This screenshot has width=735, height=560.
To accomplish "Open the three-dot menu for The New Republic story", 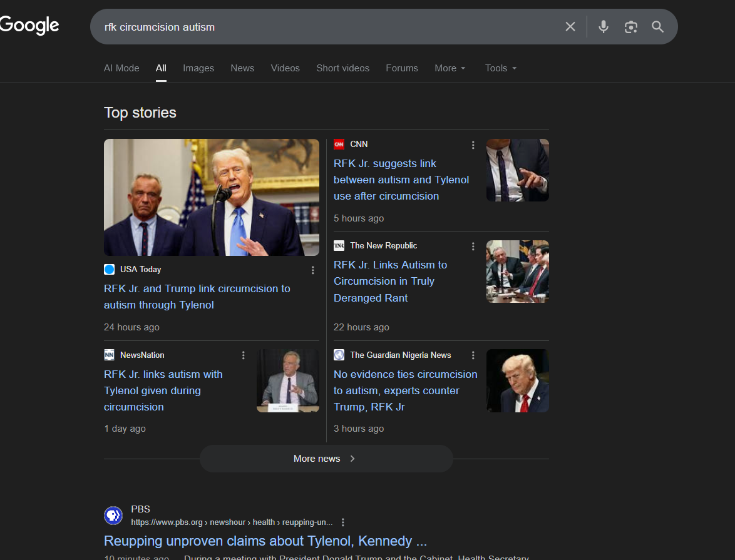I will point(473,246).
